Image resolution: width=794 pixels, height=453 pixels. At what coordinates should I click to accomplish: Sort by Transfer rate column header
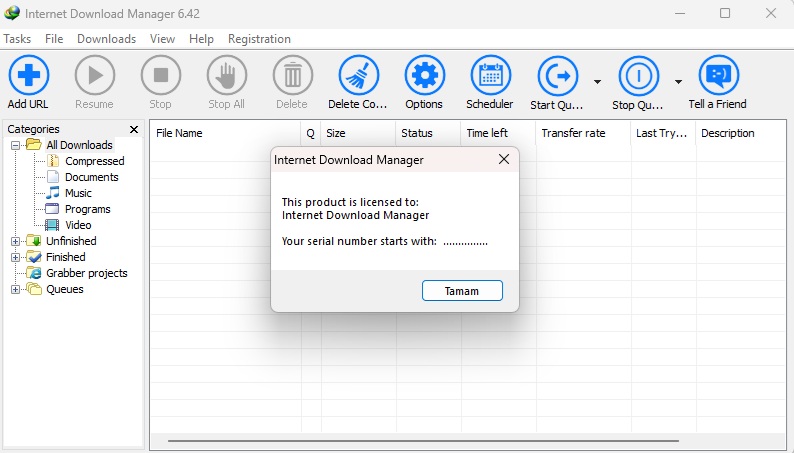(x=583, y=133)
